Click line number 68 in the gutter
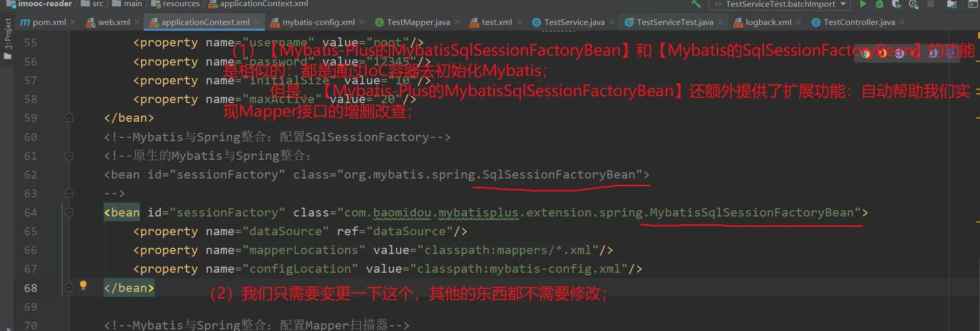 point(31,288)
